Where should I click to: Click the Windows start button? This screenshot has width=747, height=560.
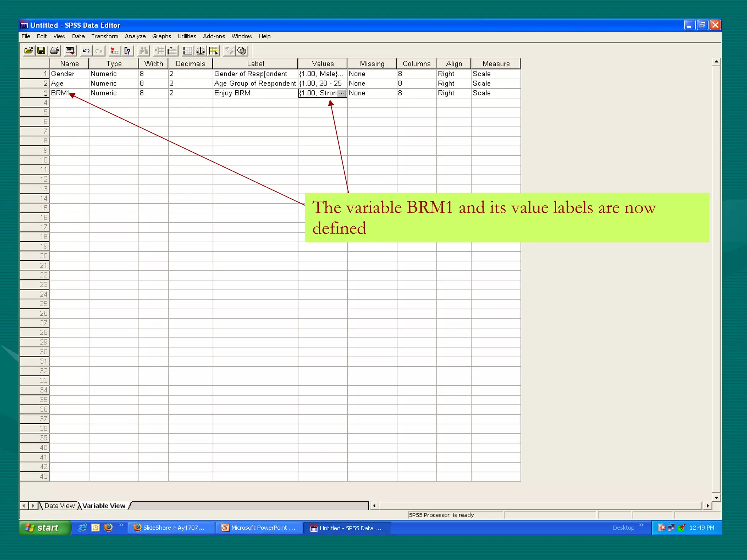coord(44,528)
